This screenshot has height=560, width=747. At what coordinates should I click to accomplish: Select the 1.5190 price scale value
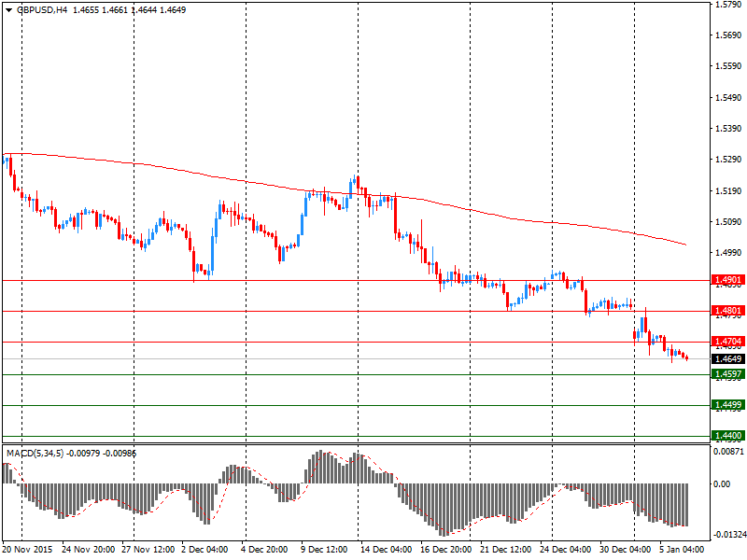728,191
